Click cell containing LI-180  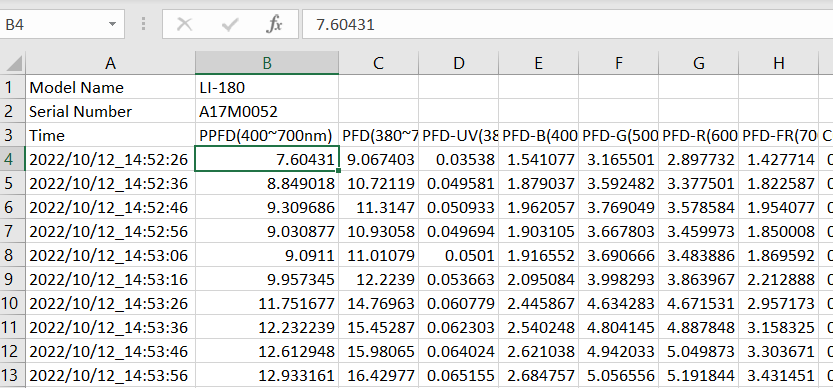click(267, 87)
